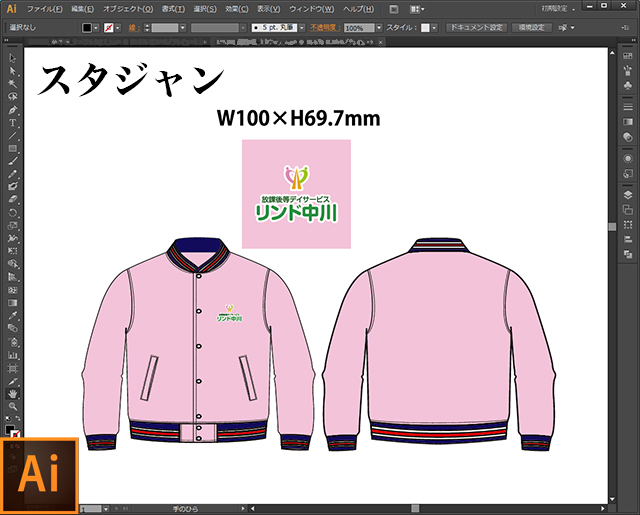Select the Type tool
The height and width of the screenshot is (515, 640).
(13, 122)
